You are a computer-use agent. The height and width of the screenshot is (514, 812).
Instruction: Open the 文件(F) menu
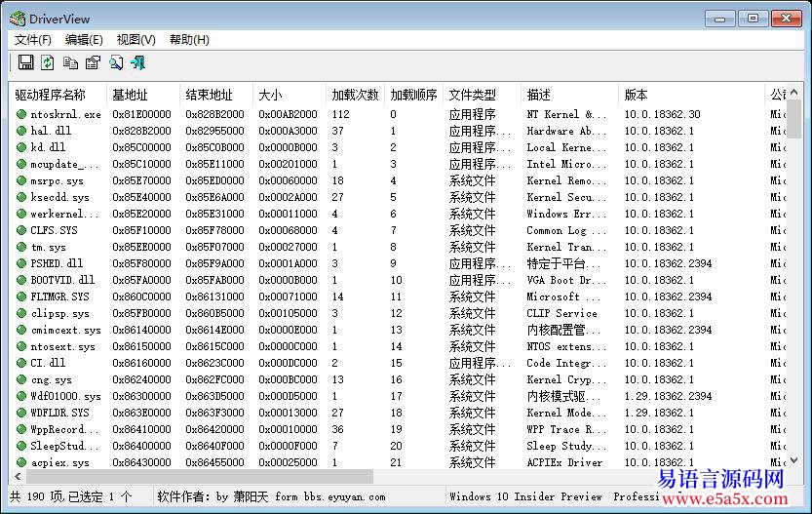pos(32,40)
